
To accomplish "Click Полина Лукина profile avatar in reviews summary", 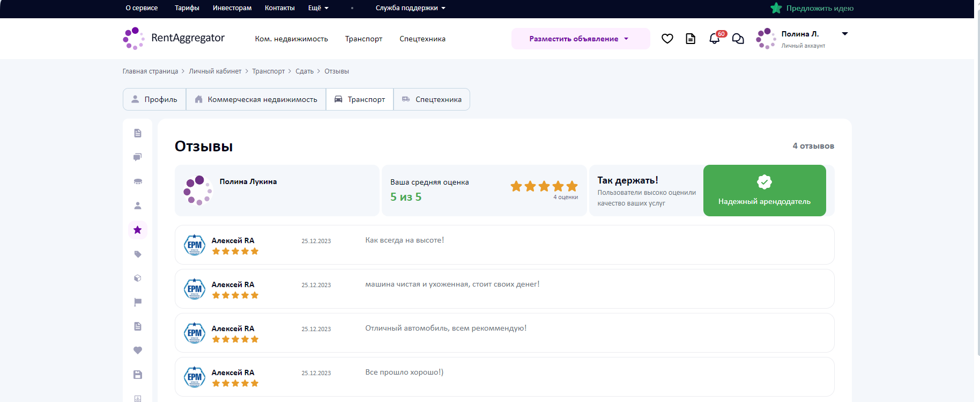I will point(198,190).
